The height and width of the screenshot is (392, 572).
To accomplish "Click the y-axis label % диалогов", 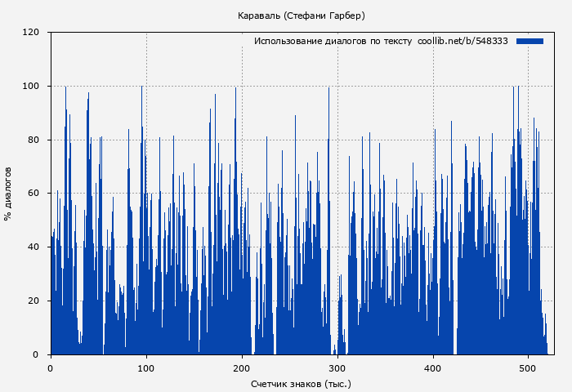I will (x=8, y=194).
